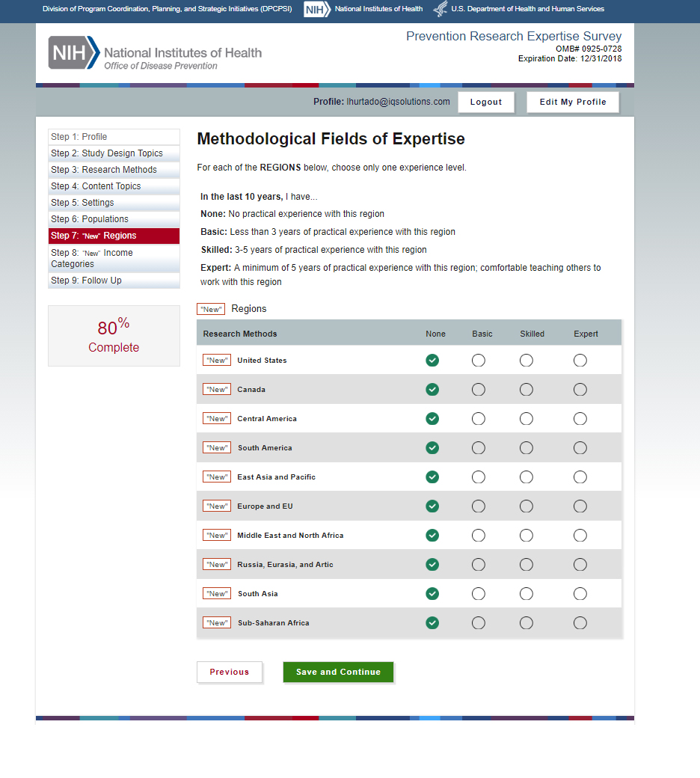Viewport: 700px width, 778px height.
Task: Open Step 3: Research Methods
Action: click(114, 170)
